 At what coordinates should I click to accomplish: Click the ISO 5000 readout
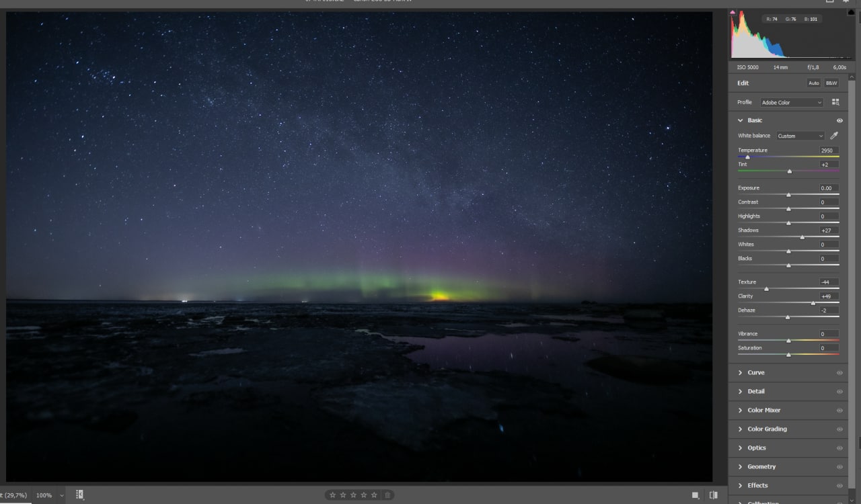click(x=747, y=67)
